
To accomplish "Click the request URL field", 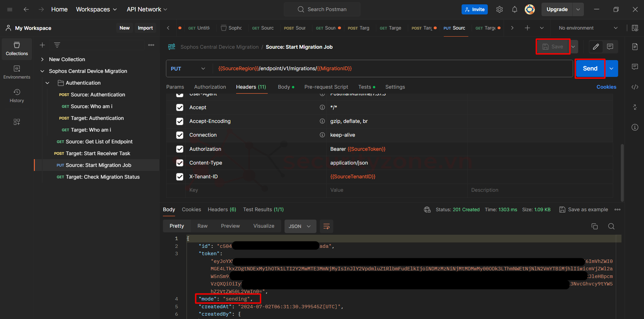I will coord(392,69).
